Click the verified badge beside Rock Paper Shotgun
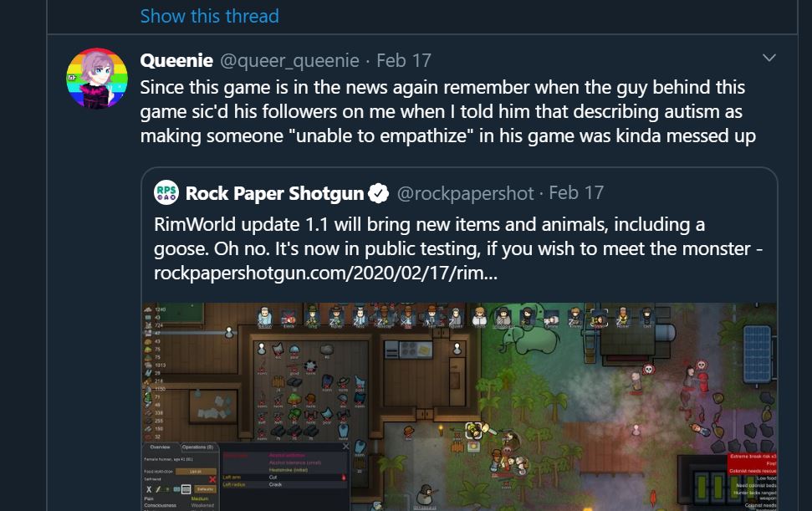Image resolution: width=812 pixels, height=511 pixels. click(379, 193)
